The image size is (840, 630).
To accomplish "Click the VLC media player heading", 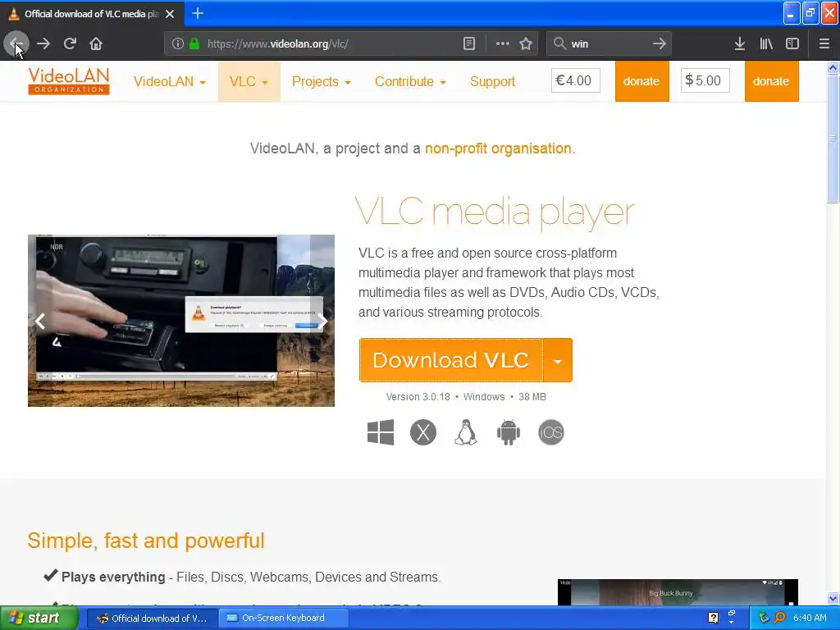I will point(495,212).
